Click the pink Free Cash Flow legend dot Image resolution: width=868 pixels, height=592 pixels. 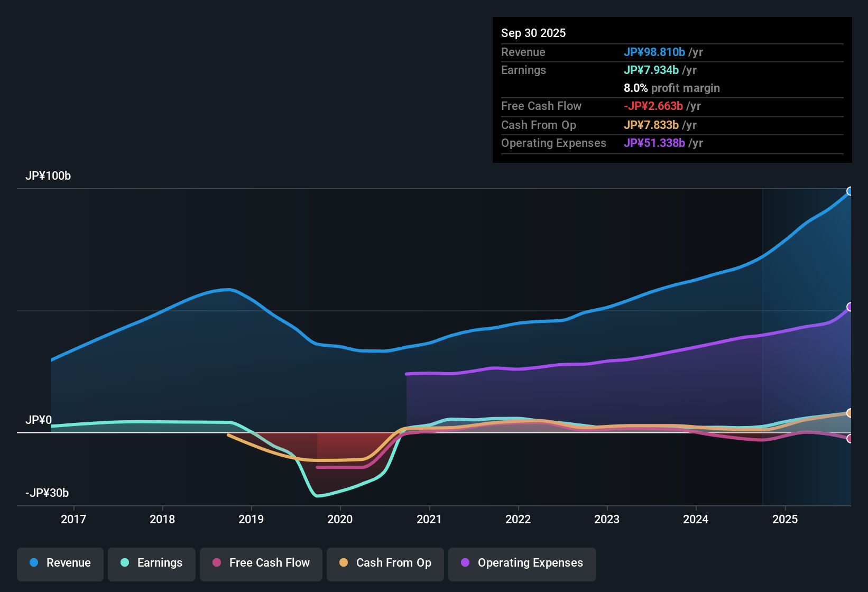[x=216, y=563]
